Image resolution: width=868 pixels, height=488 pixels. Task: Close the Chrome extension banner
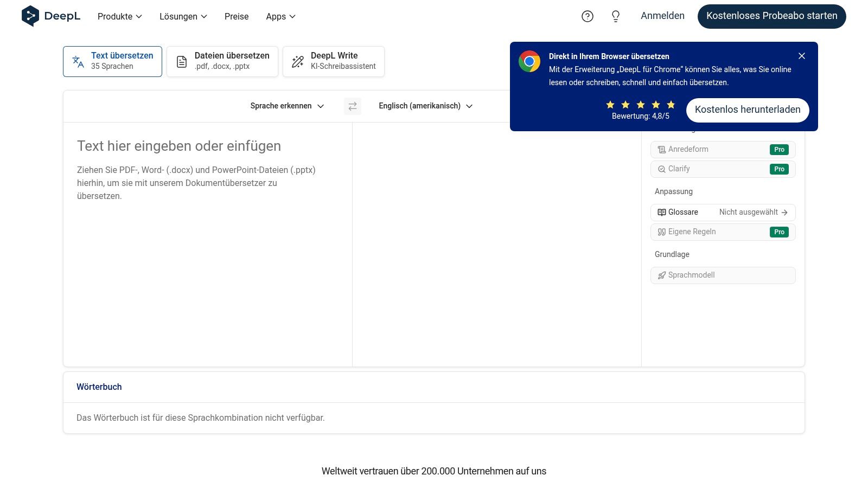tap(802, 56)
